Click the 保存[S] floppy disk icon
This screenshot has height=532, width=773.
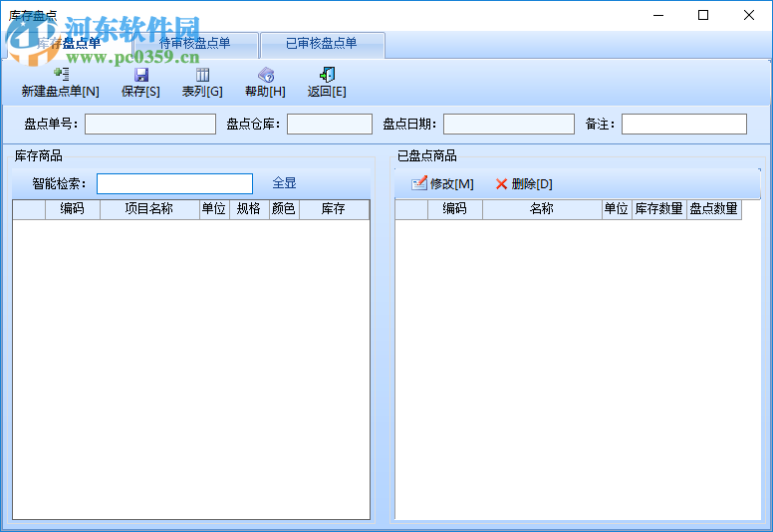pos(141,75)
